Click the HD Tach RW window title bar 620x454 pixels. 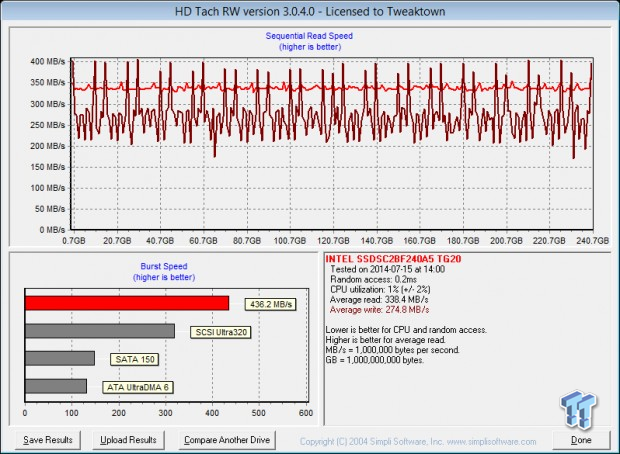click(310, 11)
